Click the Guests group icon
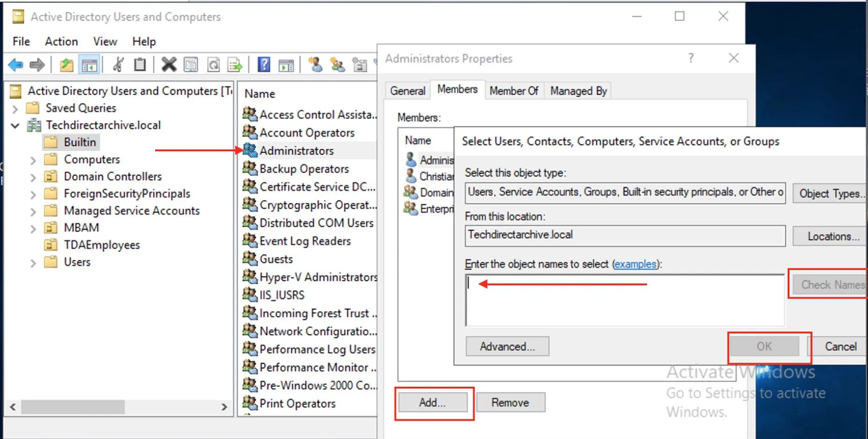868x439 pixels. coord(250,258)
